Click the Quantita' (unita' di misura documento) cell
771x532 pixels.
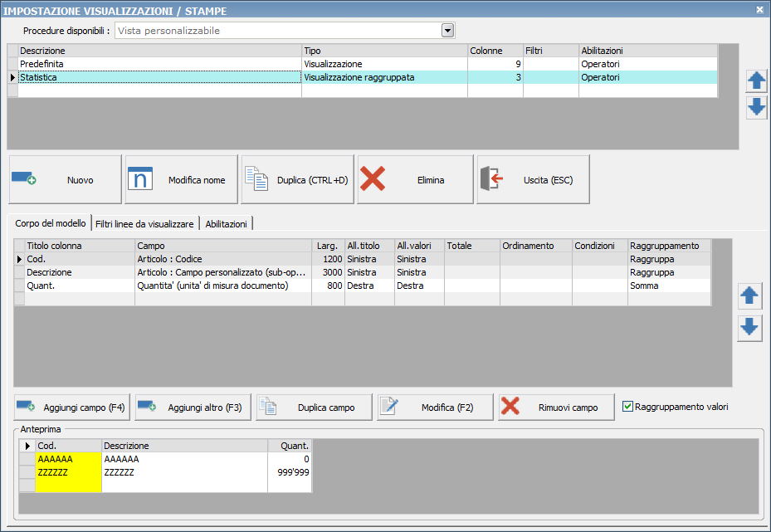223,286
